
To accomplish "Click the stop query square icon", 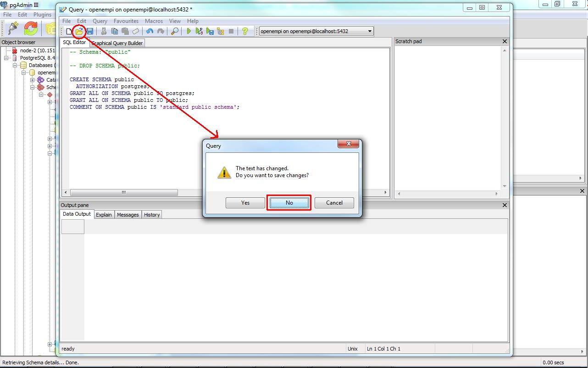I will tap(231, 31).
